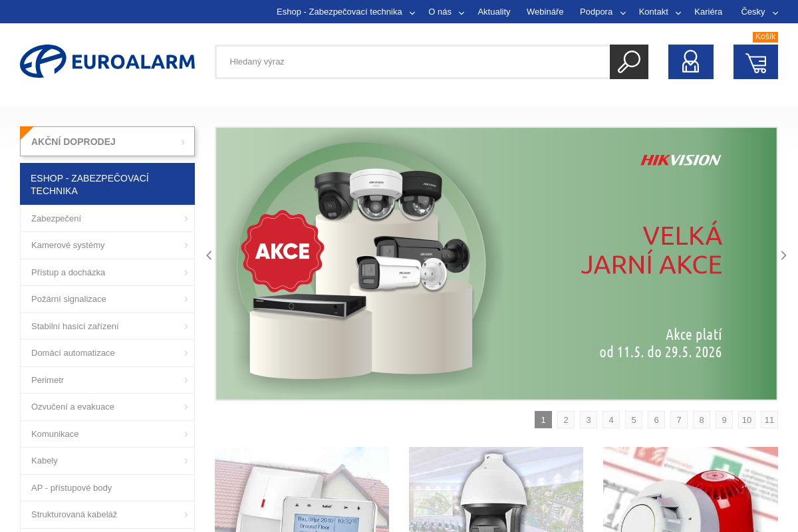The height and width of the screenshot is (532, 798).
Task: Open Ozvučení a evakuace category
Action: pos(107,407)
